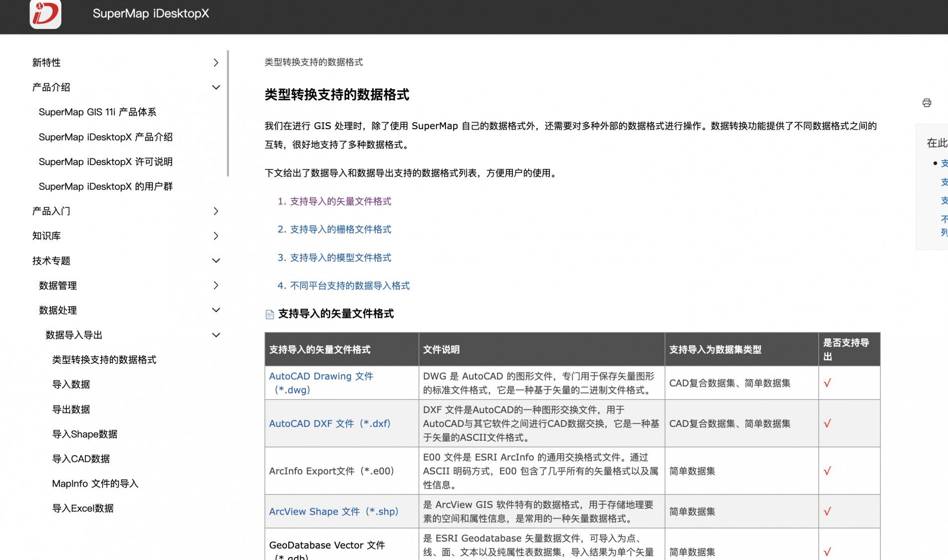Image resolution: width=948 pixels, height=560 pixels.
Task: Expand the 产品入门 section chevron
Action: [x=216, y=211]
